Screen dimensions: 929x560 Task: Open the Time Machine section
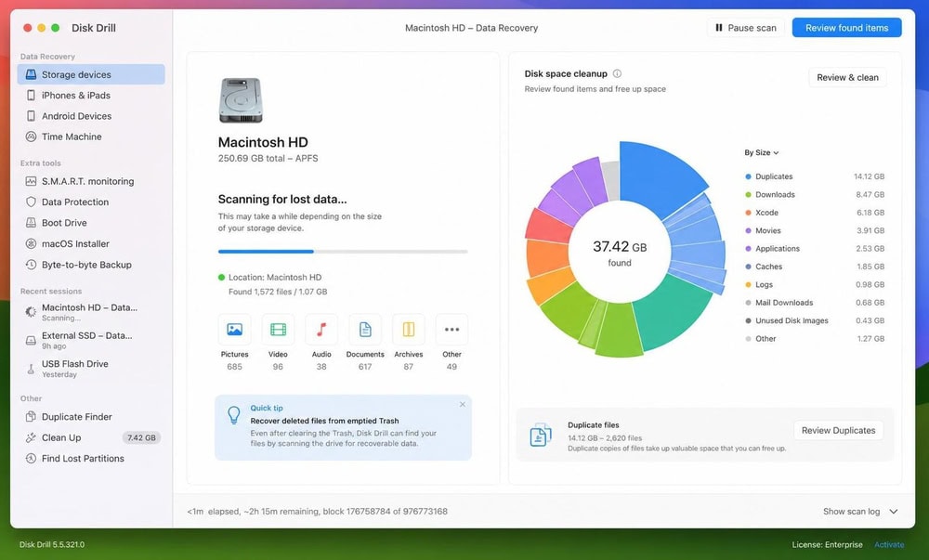91,137
